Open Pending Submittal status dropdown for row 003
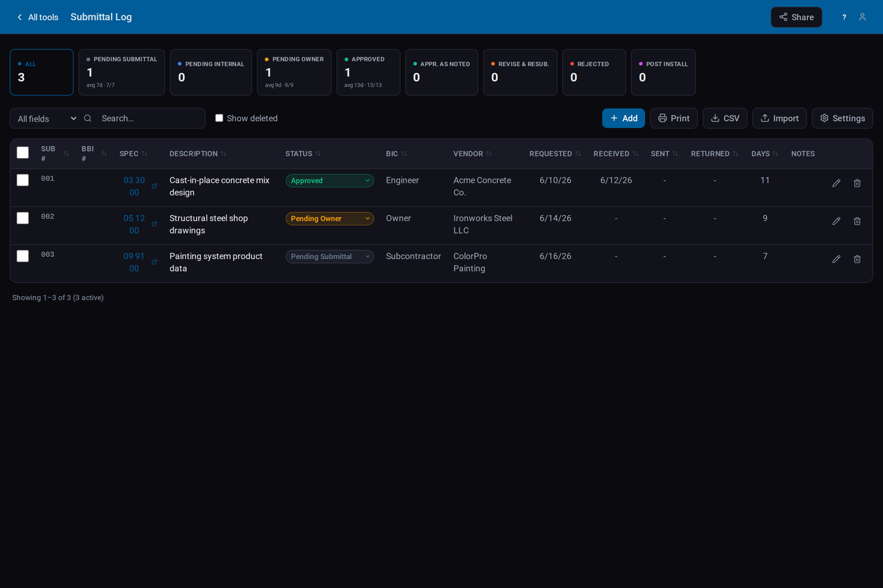Viewport: 883px width, 588px height. click(x=330, y=257)
